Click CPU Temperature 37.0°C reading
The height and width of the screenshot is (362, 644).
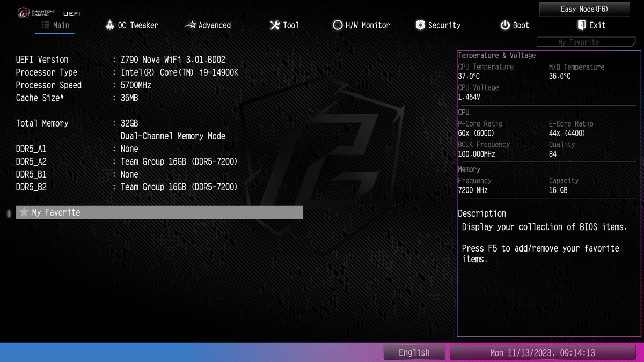(469, 76)
